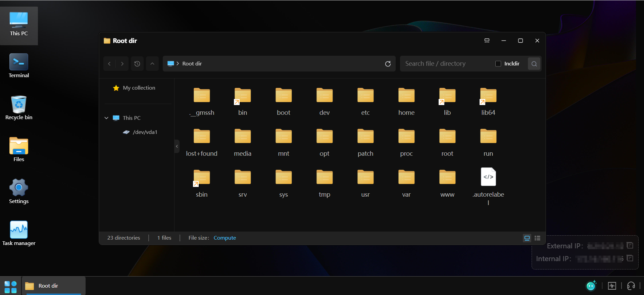Select the www folder
Image resolution: width=644 pixels, height=295 pixels.
pos(447,184)
